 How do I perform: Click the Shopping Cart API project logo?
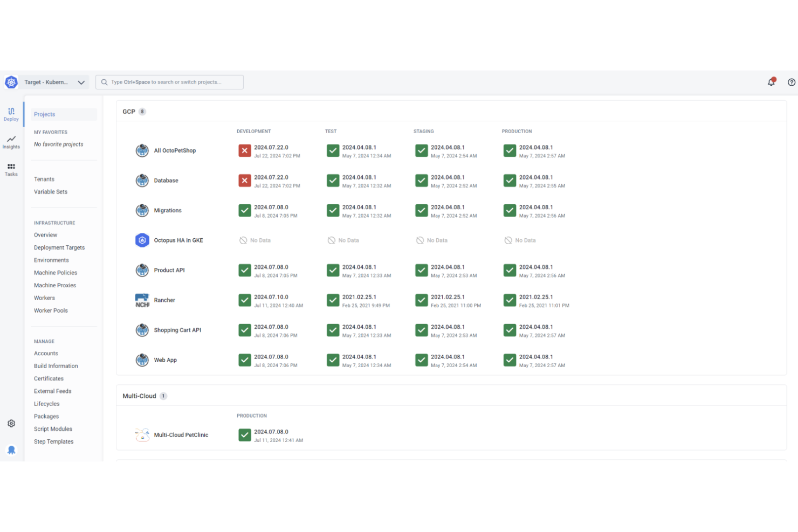(142, 330)
